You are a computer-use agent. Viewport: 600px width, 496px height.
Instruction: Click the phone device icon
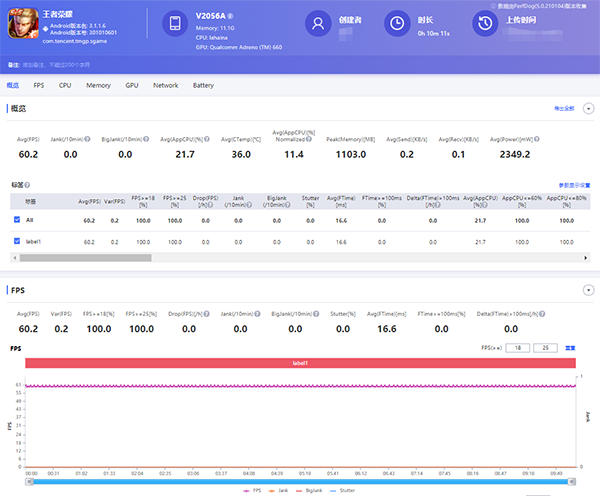pyautogui.click(x=175, y=24)
